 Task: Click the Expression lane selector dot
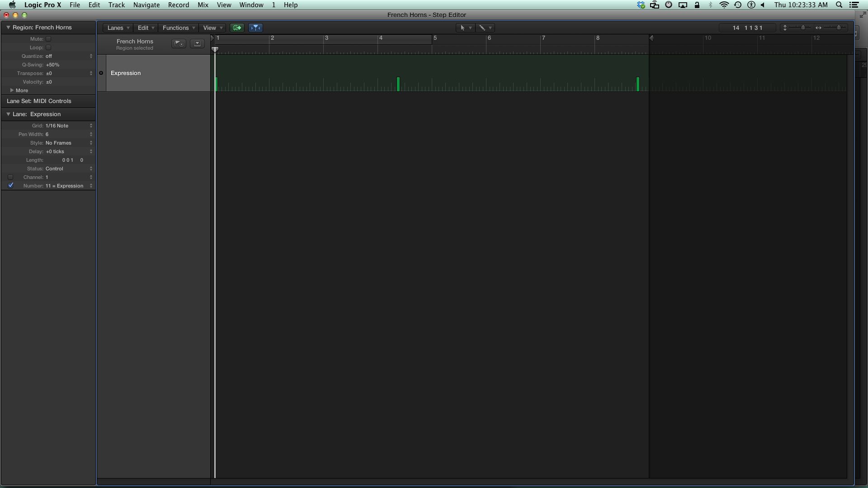(101, 73)
